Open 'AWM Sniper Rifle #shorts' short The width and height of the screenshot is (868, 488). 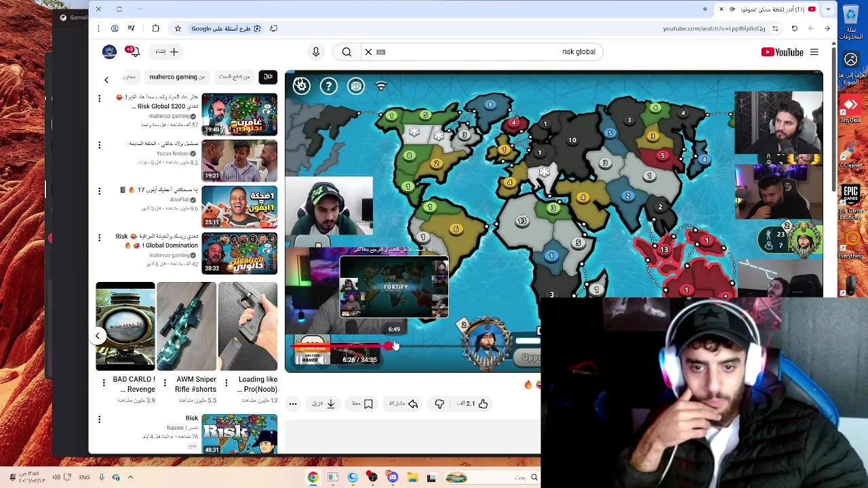[x=186, y=326]
